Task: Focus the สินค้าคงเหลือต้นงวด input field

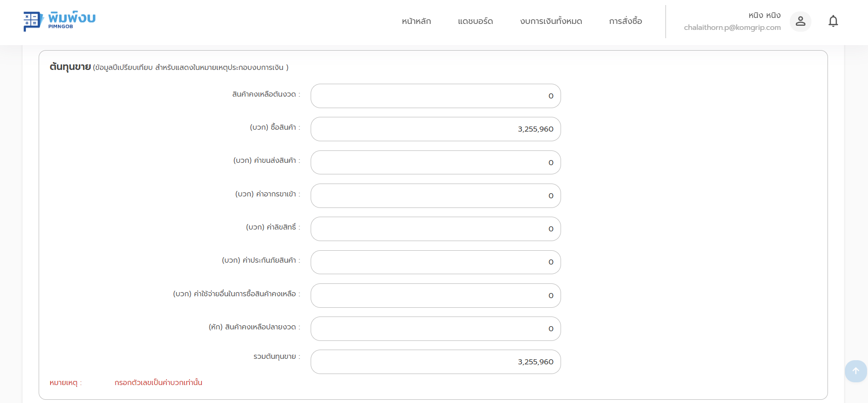Action: (x=435, y=96)
